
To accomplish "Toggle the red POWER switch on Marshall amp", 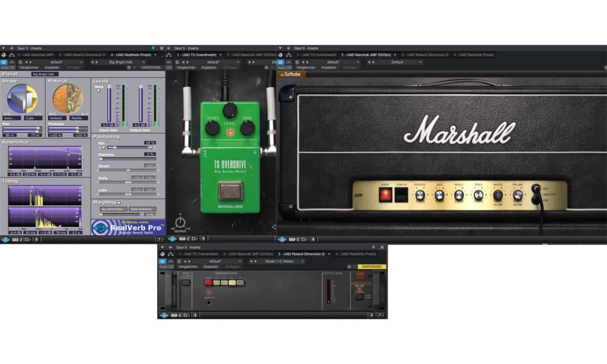I will coord(385,195).
